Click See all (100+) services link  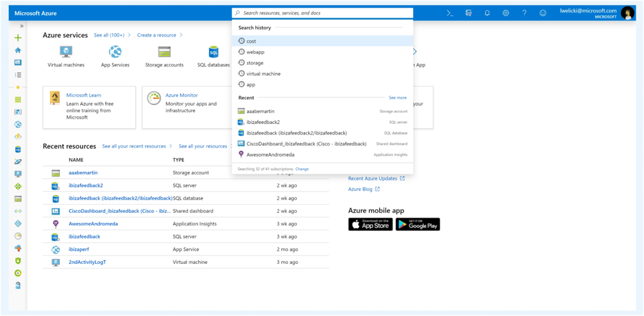point(109,35)
